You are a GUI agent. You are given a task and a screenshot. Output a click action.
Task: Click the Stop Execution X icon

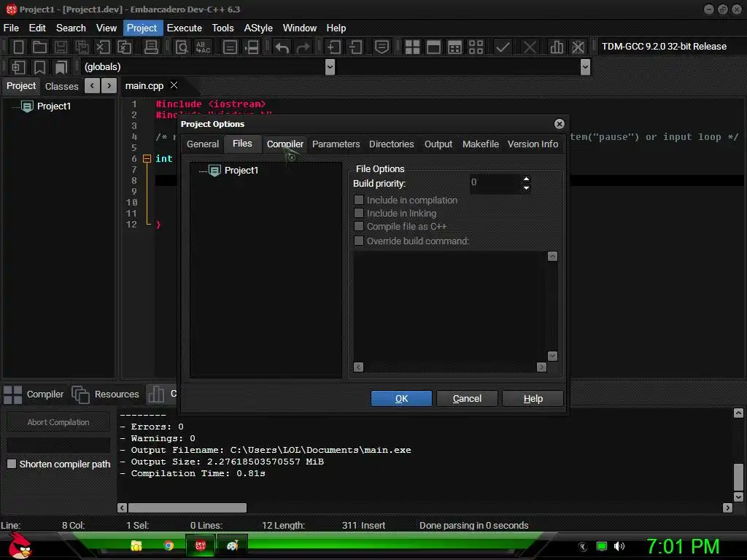point(530,47)
